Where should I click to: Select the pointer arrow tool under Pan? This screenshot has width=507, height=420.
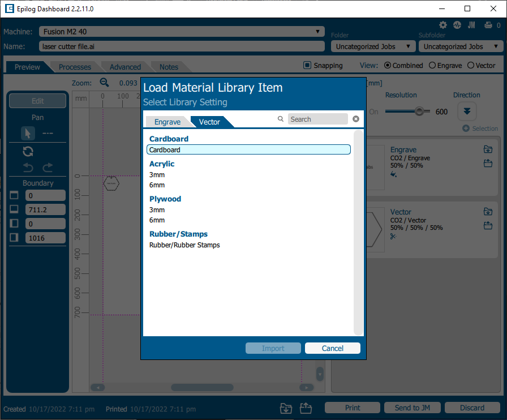coord(28,133)
